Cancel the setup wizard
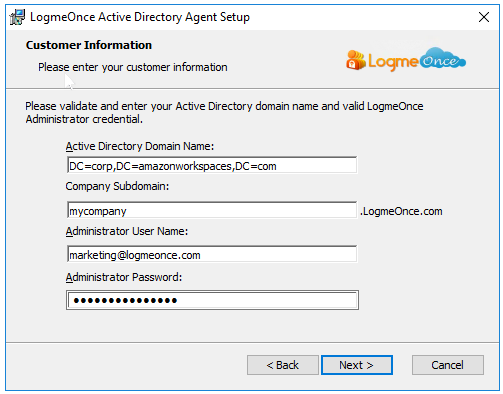The image size is (503, 394). (448, 365)
